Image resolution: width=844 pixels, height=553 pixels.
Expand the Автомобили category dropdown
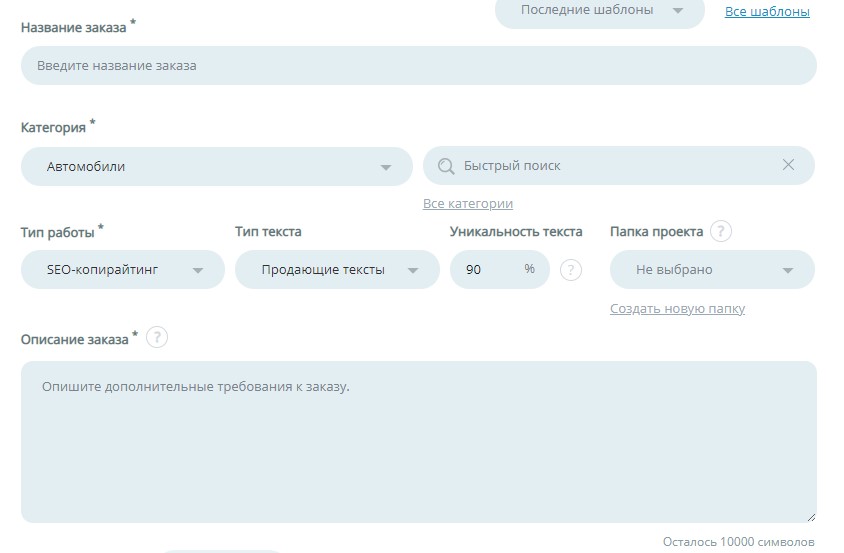tap(217, 166)
